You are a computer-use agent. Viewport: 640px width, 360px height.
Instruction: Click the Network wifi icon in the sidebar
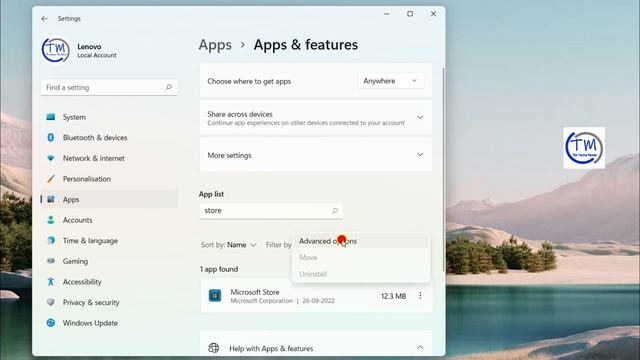tap(51, 158)
